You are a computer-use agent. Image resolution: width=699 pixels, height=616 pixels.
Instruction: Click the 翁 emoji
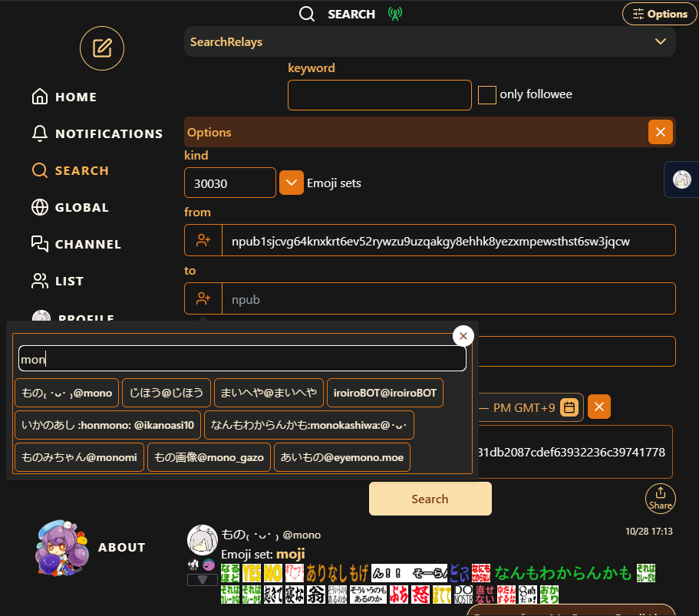click(316, 595)
